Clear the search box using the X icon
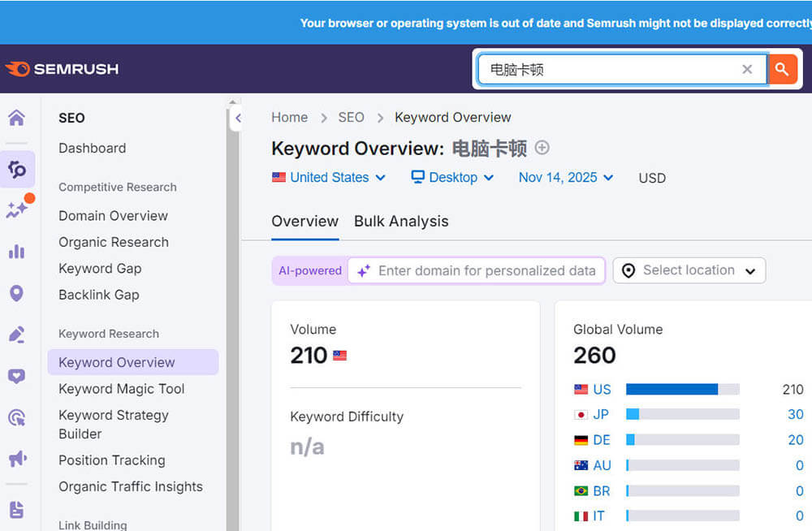This screenshot has width=812, height=531. pyautogui.click(x=747, y=69)
